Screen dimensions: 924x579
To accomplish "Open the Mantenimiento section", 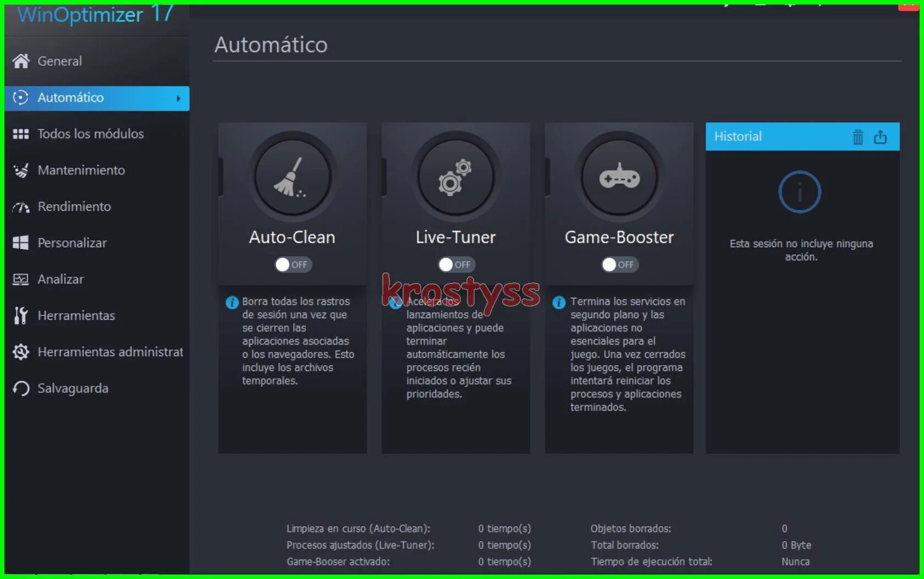I will [x=97, y=170].
